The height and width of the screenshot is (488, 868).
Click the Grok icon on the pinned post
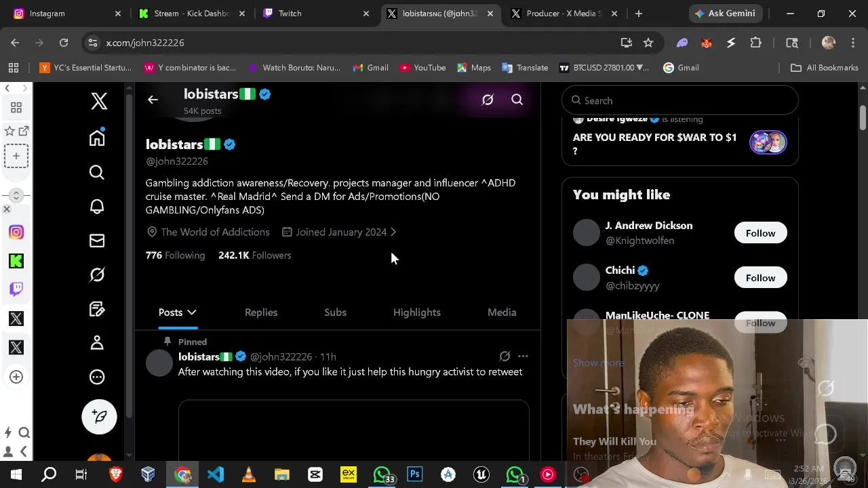tap(505, 356)
